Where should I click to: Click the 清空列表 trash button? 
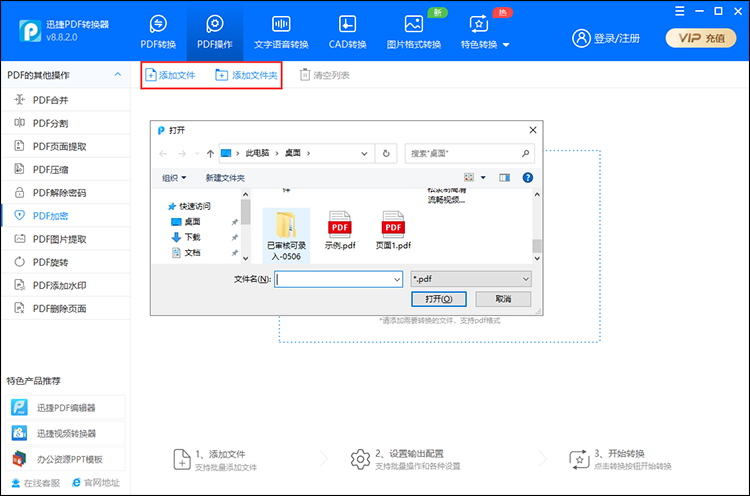(x=324, y=75)
